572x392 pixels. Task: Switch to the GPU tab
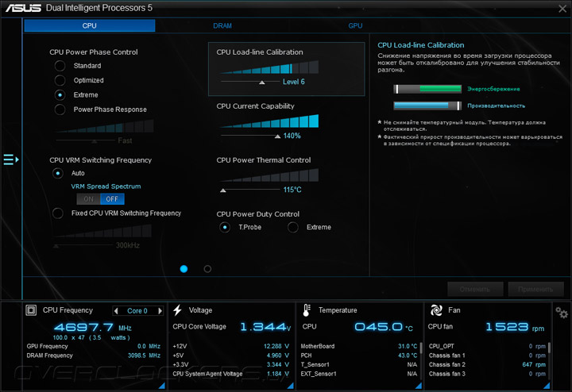[355, 25]
